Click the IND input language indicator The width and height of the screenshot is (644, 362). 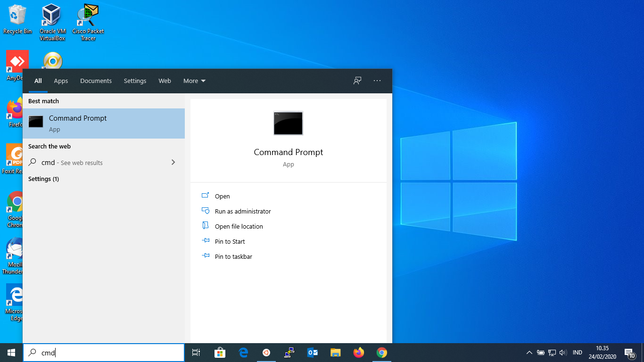(x=578, y=353)
